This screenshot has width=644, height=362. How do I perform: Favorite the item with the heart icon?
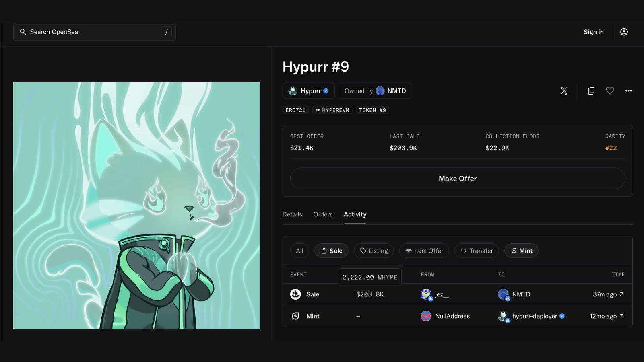[610, 91]
